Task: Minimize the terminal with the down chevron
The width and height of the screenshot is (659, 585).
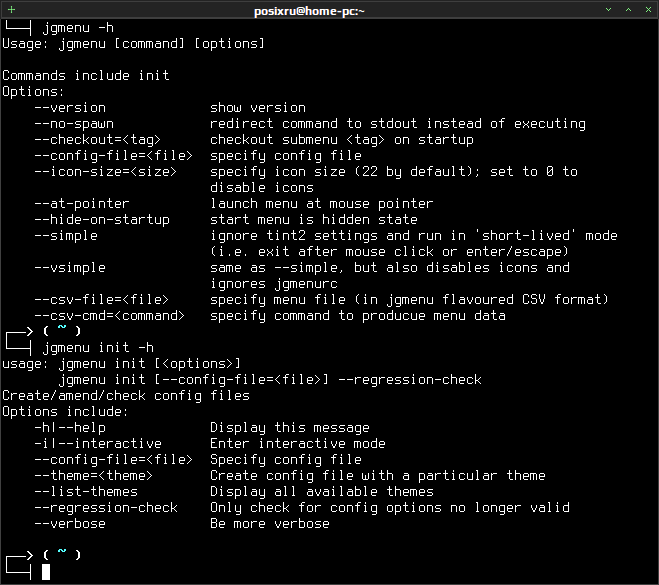Action: point(608,10)
